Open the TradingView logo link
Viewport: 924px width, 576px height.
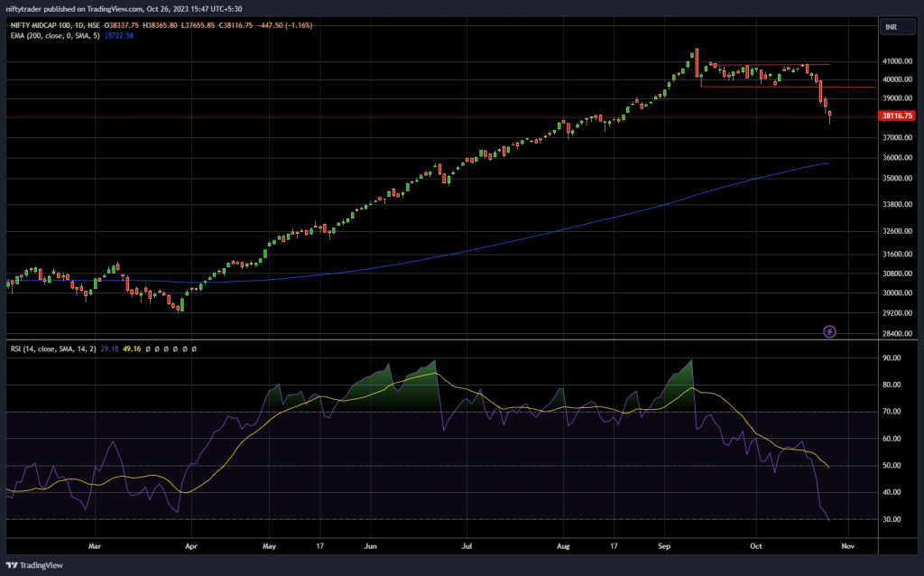click(x=34, y=565)
